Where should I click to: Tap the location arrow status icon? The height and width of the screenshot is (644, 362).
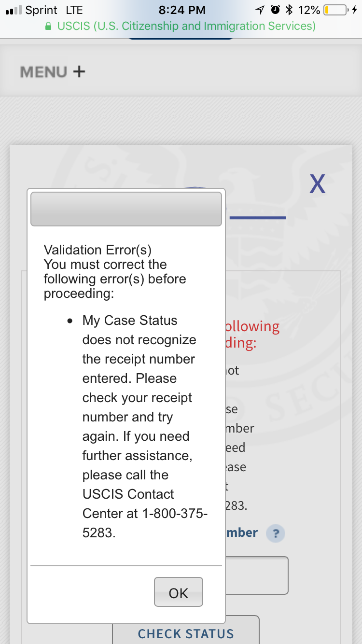pos(260,10)
